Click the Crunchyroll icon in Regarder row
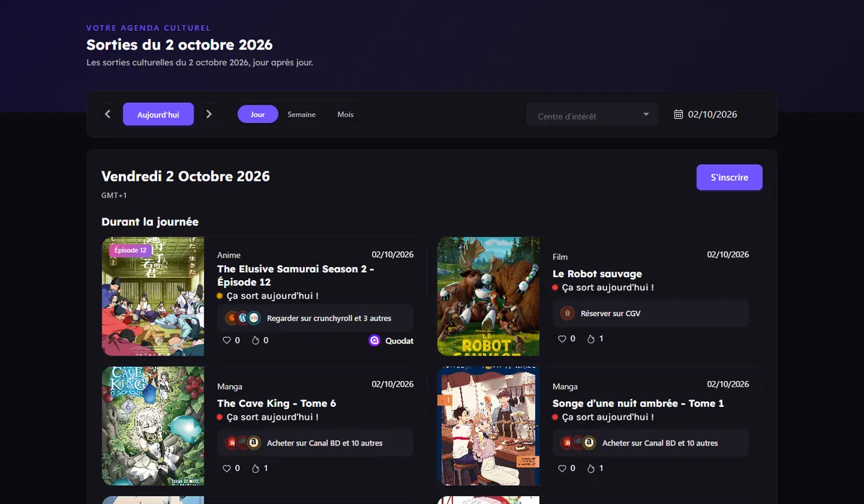Image resolution: width=864 pixels, height=504 pixels. (x=232, y=318)
